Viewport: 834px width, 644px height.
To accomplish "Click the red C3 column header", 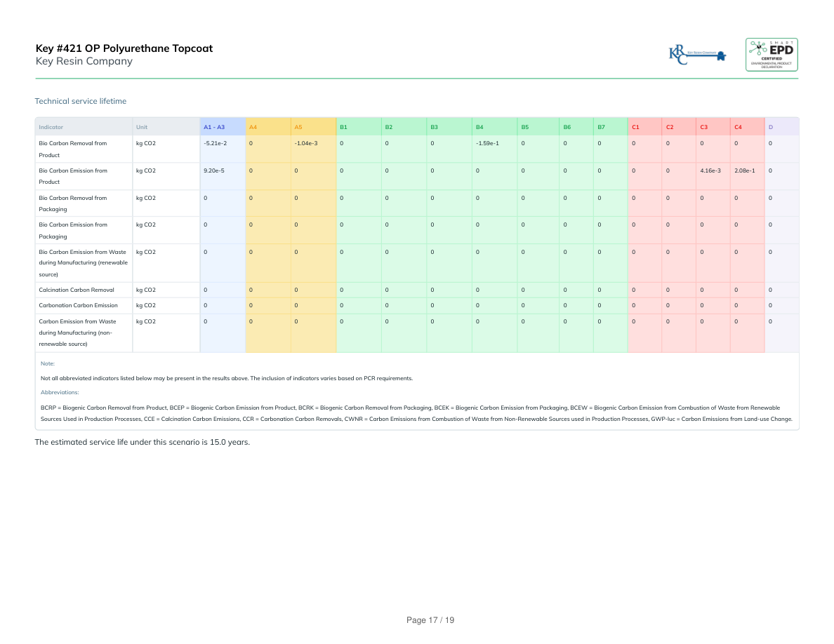I will (703, 127).
